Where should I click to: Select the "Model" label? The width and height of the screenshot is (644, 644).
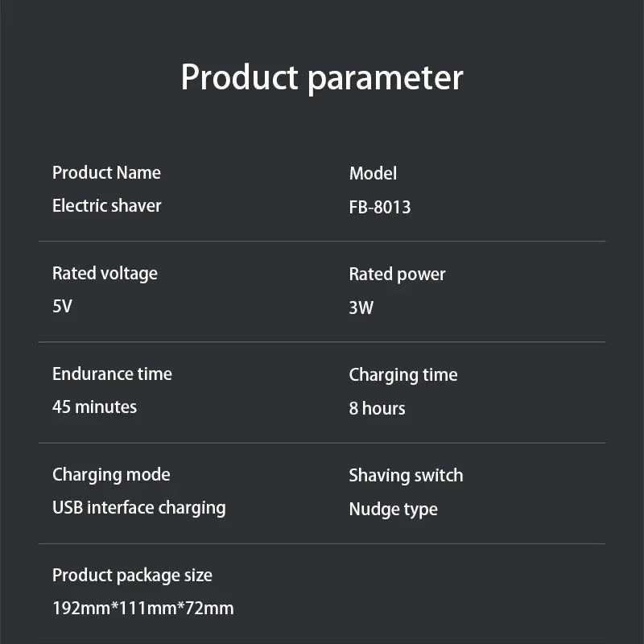[x=373, y=173]
